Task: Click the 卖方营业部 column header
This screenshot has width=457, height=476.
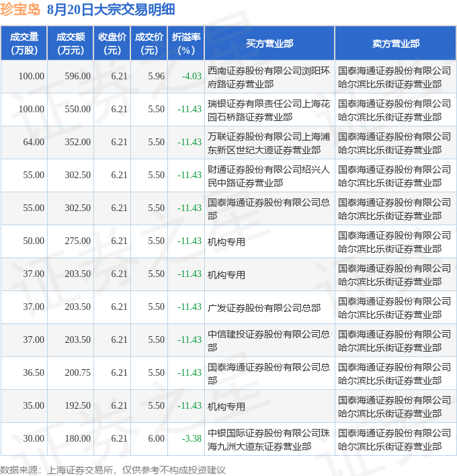Action: 395,43
